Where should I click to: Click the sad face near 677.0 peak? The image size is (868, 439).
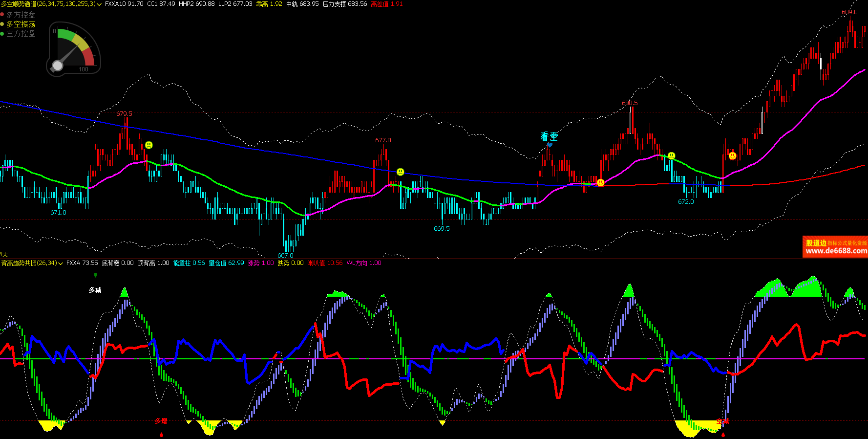401,172
